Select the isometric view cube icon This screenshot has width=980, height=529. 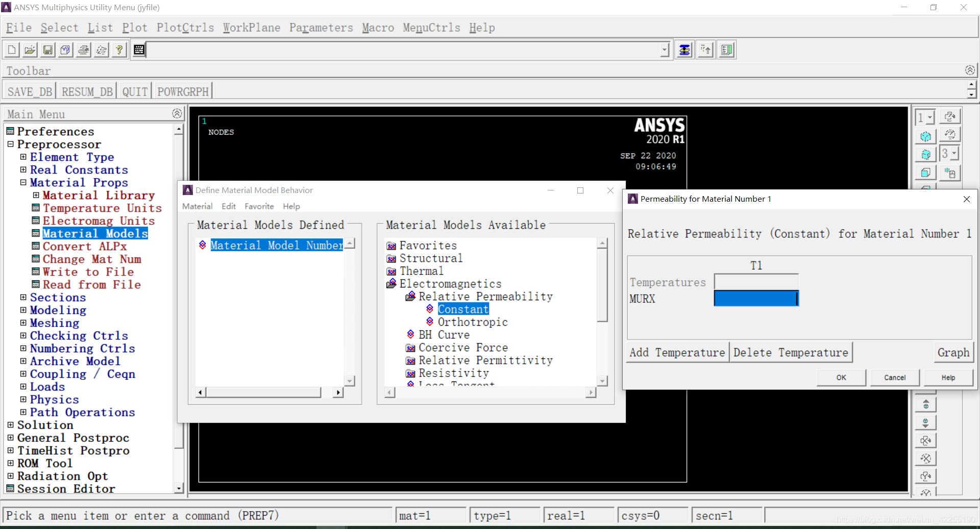coord(925,137)
